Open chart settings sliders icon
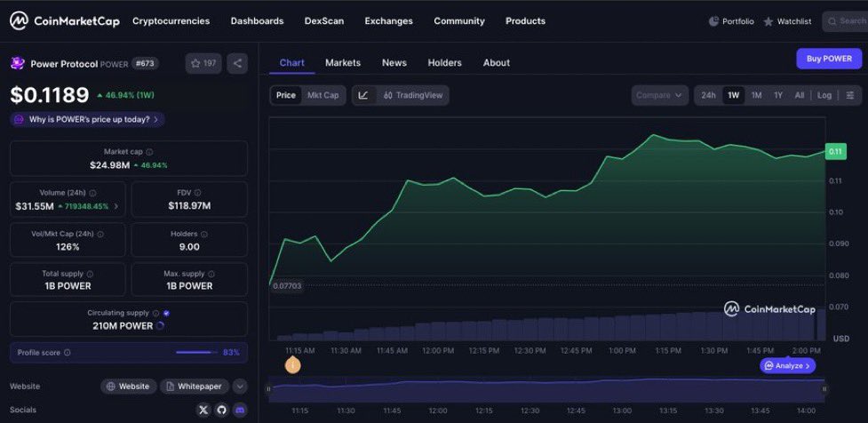 pos(849,95)
